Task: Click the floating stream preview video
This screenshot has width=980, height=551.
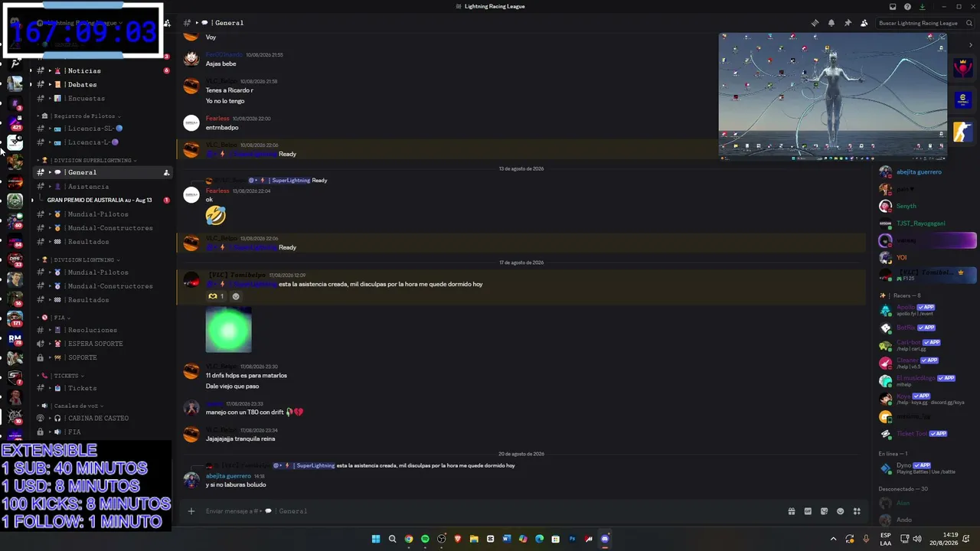Action: point(833,96)
